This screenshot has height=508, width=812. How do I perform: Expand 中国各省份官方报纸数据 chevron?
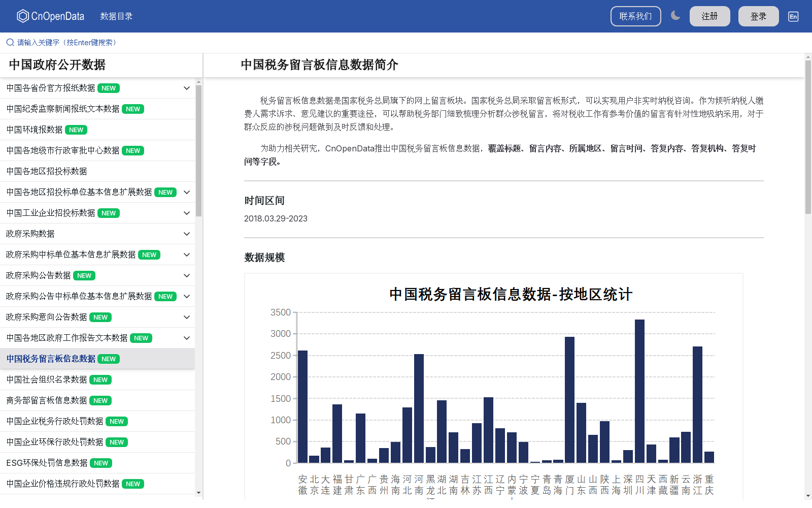tap(187, 88)
